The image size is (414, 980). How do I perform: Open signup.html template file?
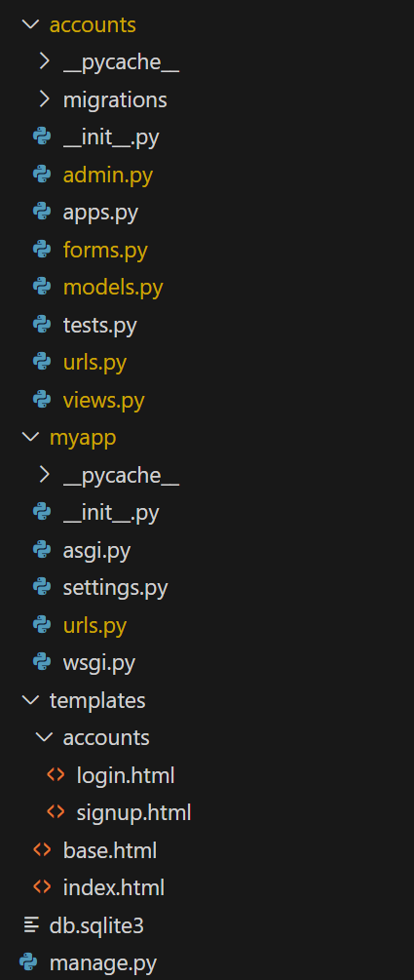pos(133,813)
